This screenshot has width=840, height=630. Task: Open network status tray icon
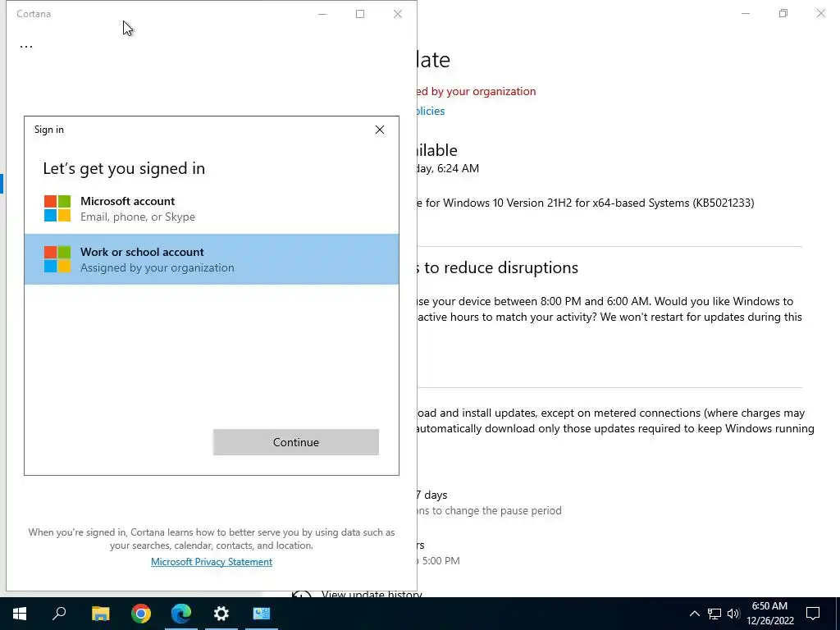pyautogui.click(x=714, y=614)
